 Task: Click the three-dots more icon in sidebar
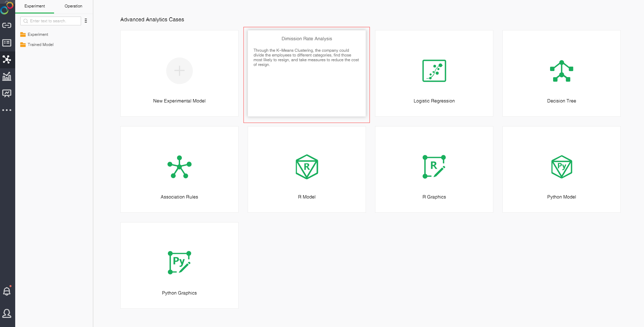pos(7,110)
